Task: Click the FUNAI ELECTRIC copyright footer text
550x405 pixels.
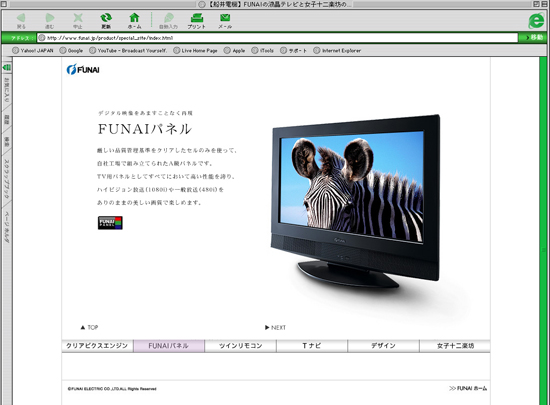Action: [112, 389]
